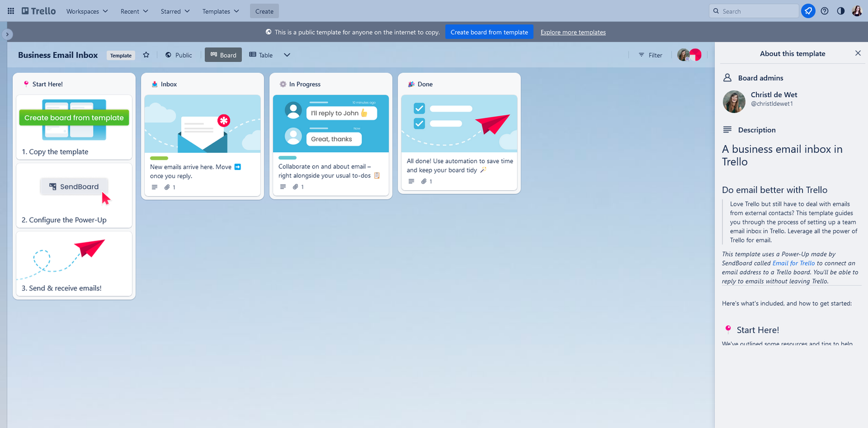Expand the Templates menu
This screenshot has width=868, height=428.
tap(220, 10)
